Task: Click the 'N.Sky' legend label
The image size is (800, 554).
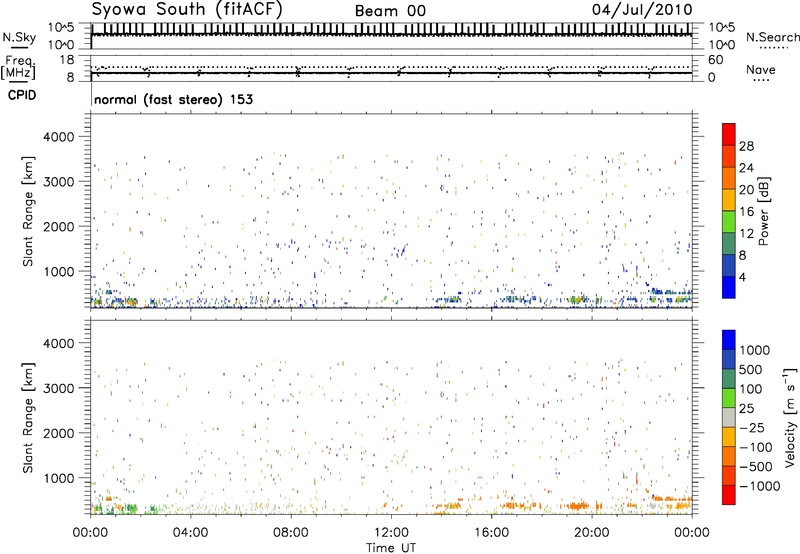Action: tap(19, 37)
